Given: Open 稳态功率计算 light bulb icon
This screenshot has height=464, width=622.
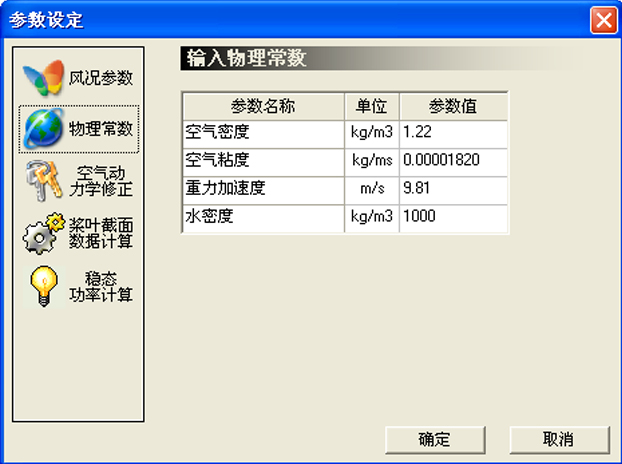Looking at the screenshot, I should click(x=43, y=286).
